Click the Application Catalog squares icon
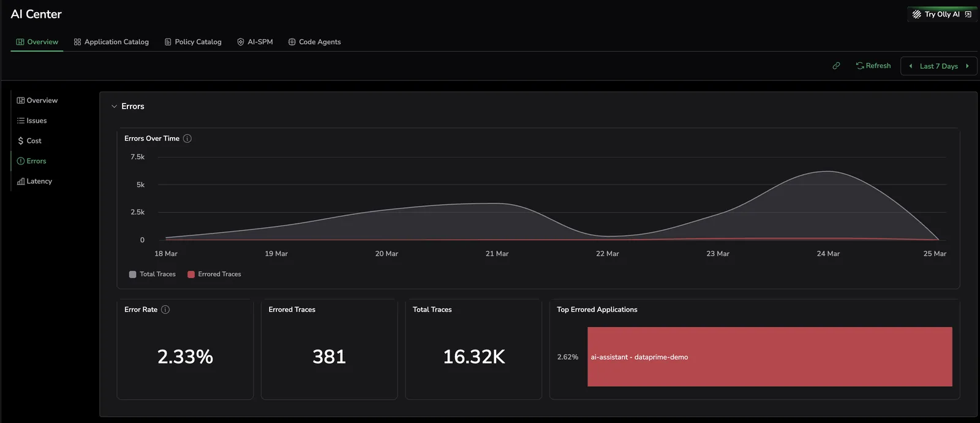Image resolution: width=980 pixels, height=423 pixels. [x=77, y=42]
